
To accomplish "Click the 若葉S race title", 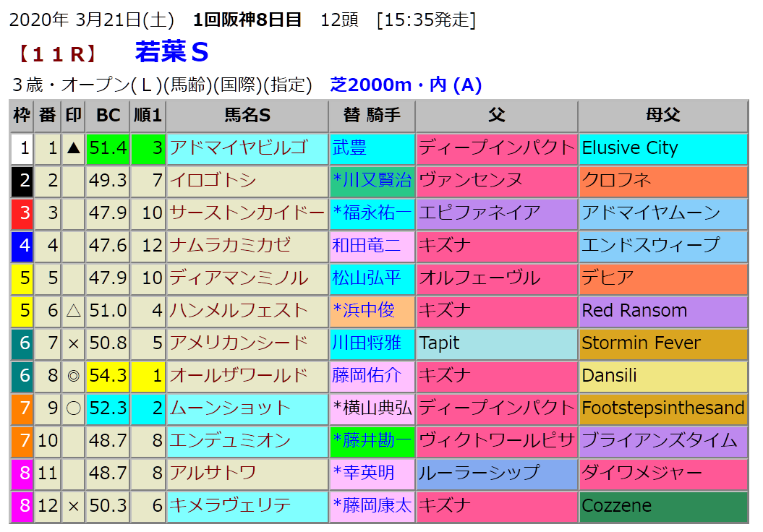I will point(171,52).
